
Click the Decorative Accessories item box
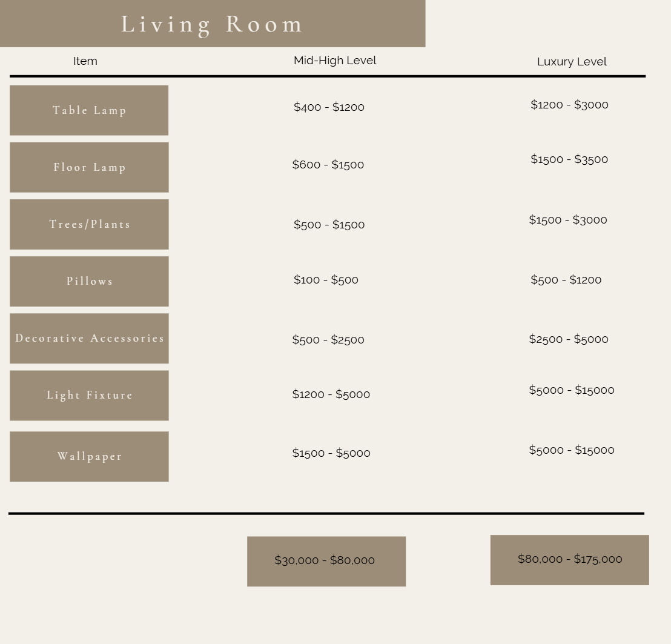click(89, 338)
